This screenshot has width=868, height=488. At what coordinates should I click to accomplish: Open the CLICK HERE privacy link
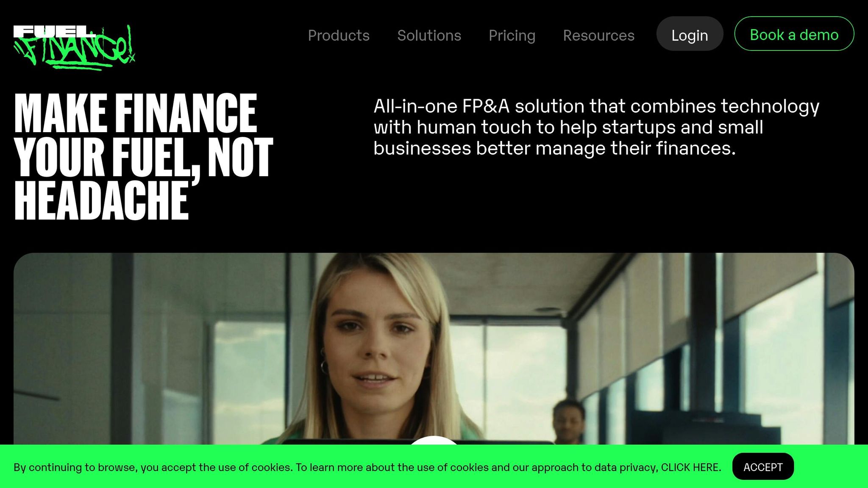[x=691, y=467]
